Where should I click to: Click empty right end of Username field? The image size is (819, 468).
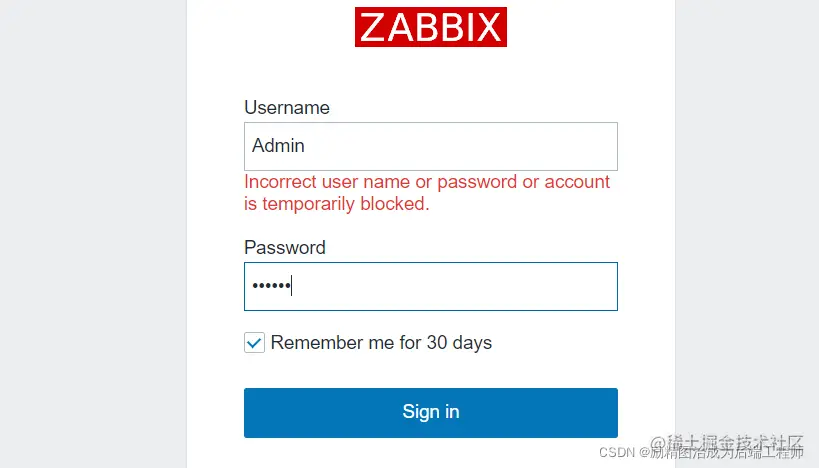click(580, 146)
